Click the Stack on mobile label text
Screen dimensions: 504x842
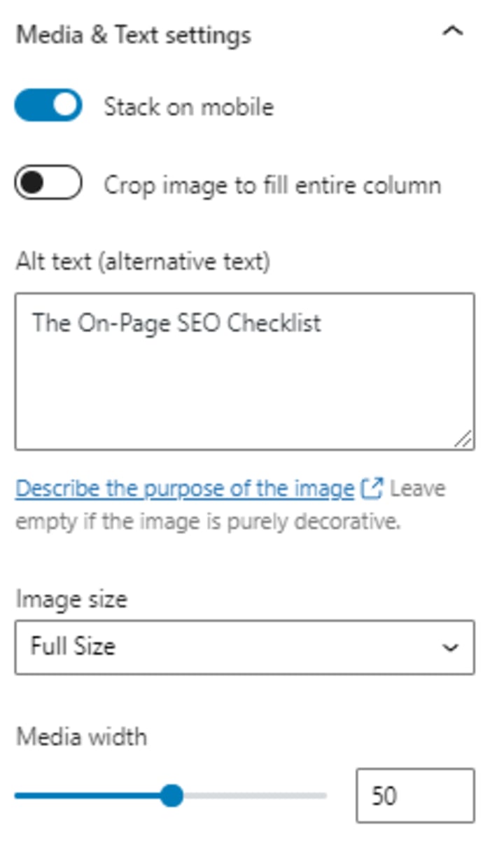pyautogui.click(x=188, y=107)
